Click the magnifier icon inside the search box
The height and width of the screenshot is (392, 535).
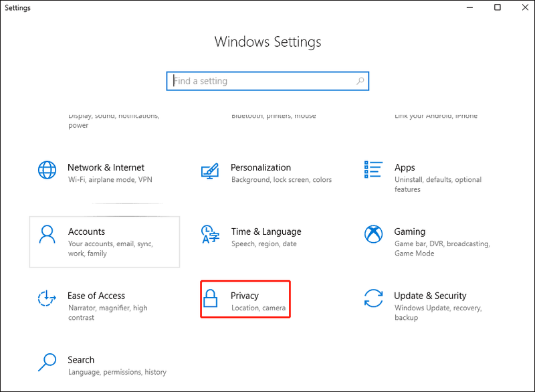pos(360,81)
